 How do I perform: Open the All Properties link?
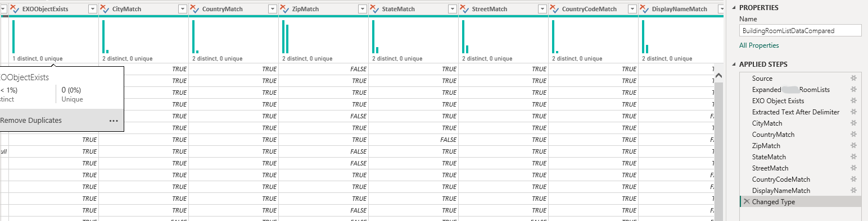pos(759,45)
